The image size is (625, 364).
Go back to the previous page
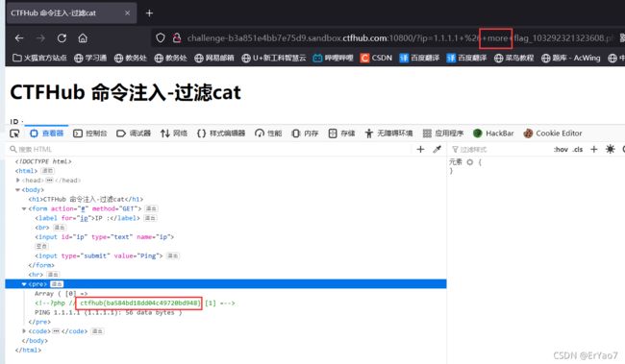(x=19, y=38)
